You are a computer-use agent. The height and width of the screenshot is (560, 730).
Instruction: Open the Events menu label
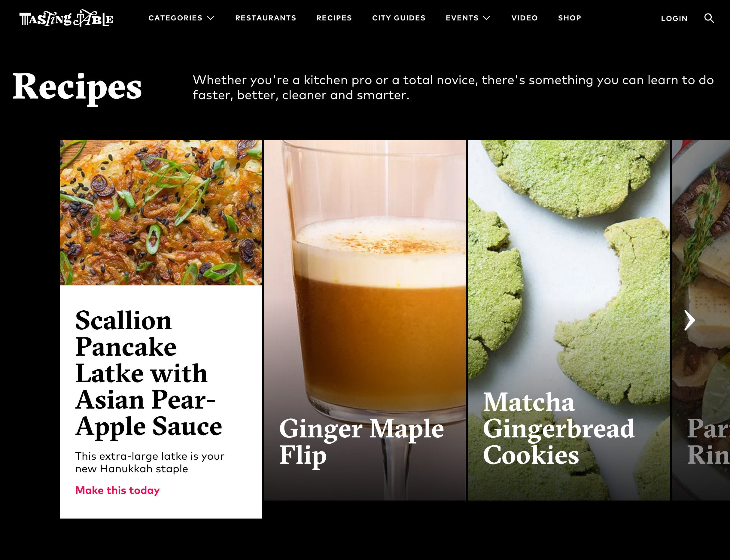point(462,18)
